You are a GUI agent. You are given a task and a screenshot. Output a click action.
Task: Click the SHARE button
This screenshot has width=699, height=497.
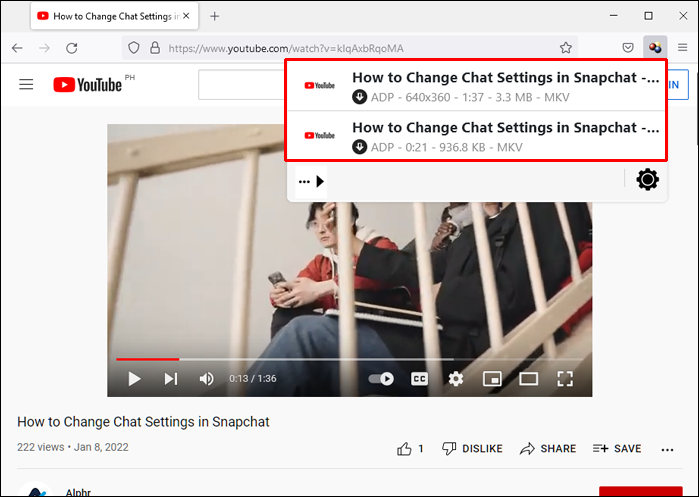tap(548, 449)
